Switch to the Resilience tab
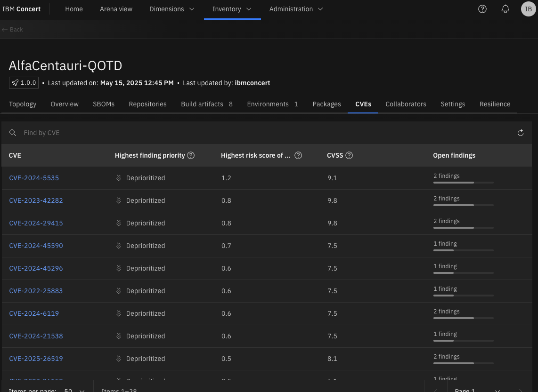538x392 pixels. (495, 104)
